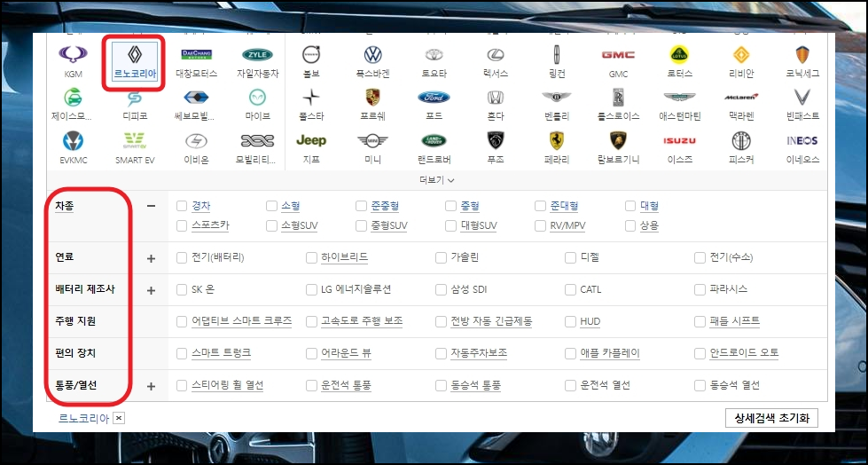Collapse the 차종 row with minus

151,206
